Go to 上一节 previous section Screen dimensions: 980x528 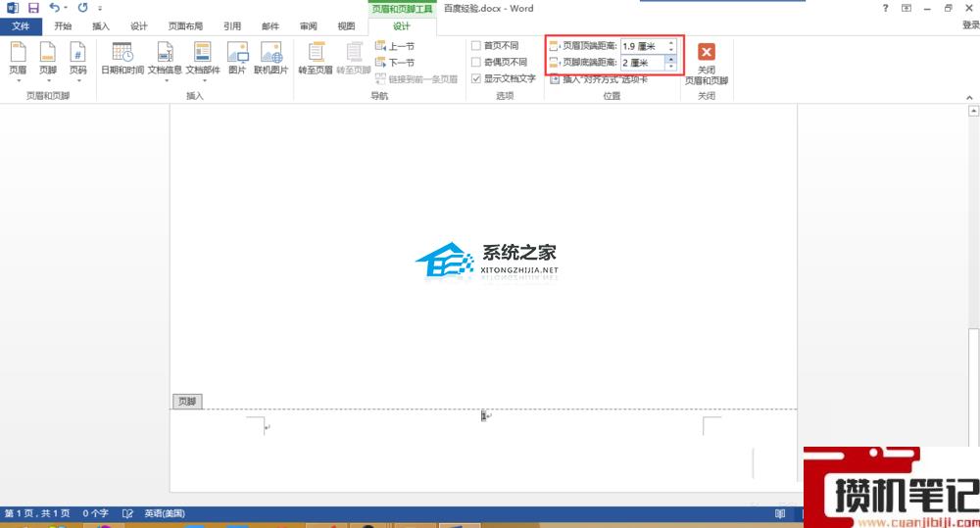coord(395,46)
